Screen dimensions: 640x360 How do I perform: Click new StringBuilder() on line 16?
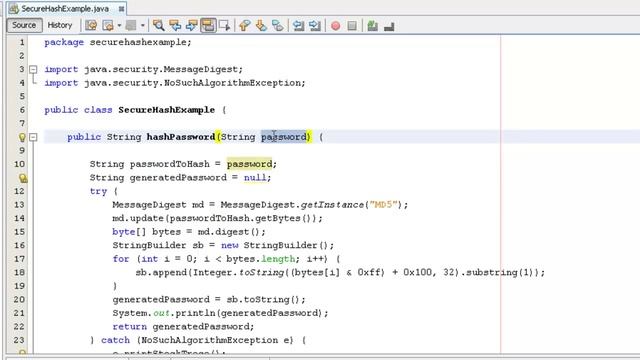[277, 245]
